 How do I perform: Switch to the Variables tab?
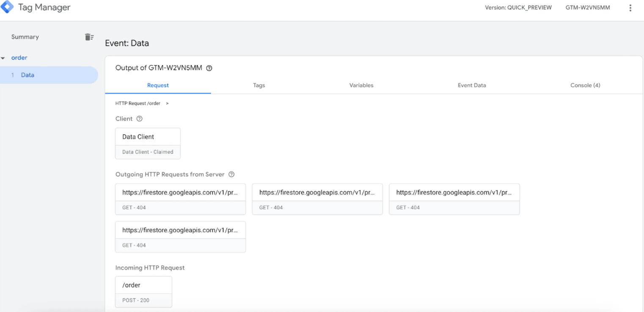[361, 85]
